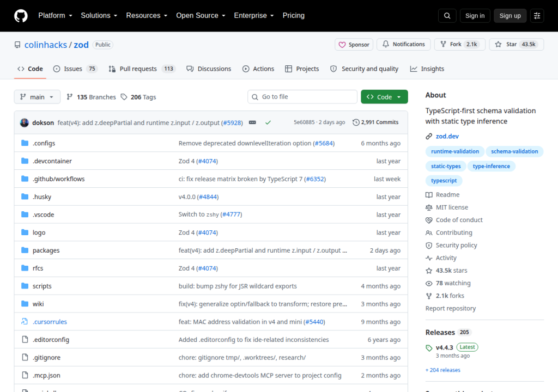This screenshot has height=392, width=558.
Task: Switch to the Discussions tab
Action: pos(209,69)
